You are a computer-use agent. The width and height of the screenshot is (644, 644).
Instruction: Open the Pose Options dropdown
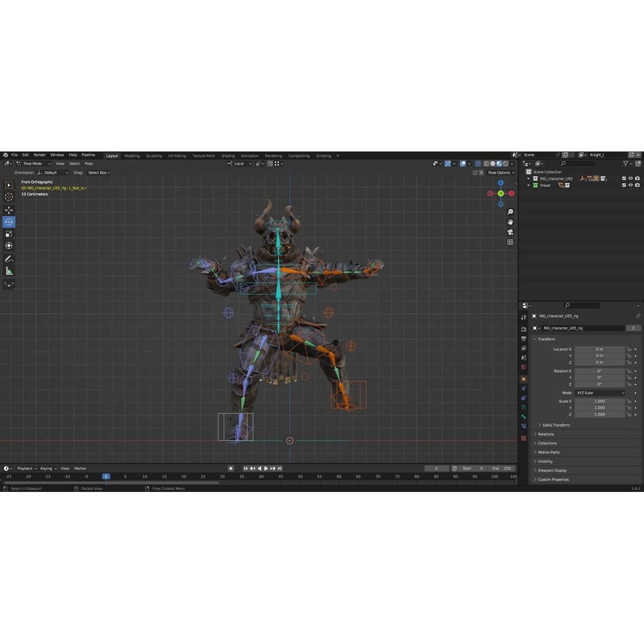[x=501, y=172]
